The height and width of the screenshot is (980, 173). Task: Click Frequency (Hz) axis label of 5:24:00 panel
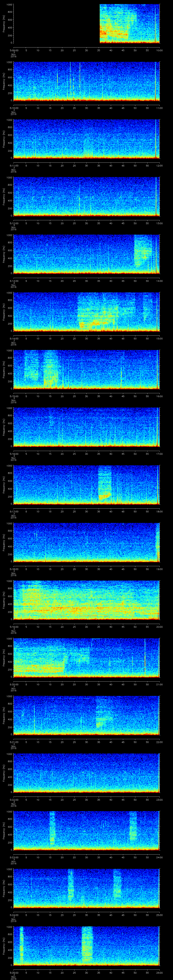pyautogui.click(x=4, y=888)
